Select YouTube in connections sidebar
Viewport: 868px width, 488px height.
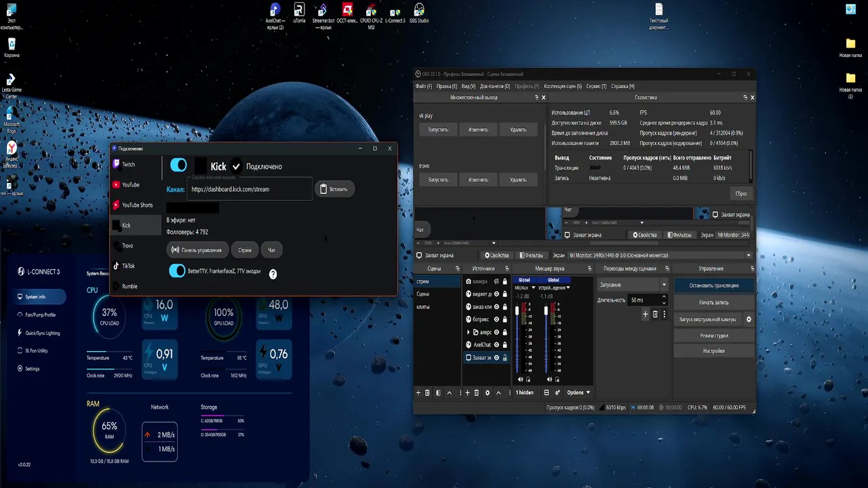pyautogui.click(x=135, y=184)
